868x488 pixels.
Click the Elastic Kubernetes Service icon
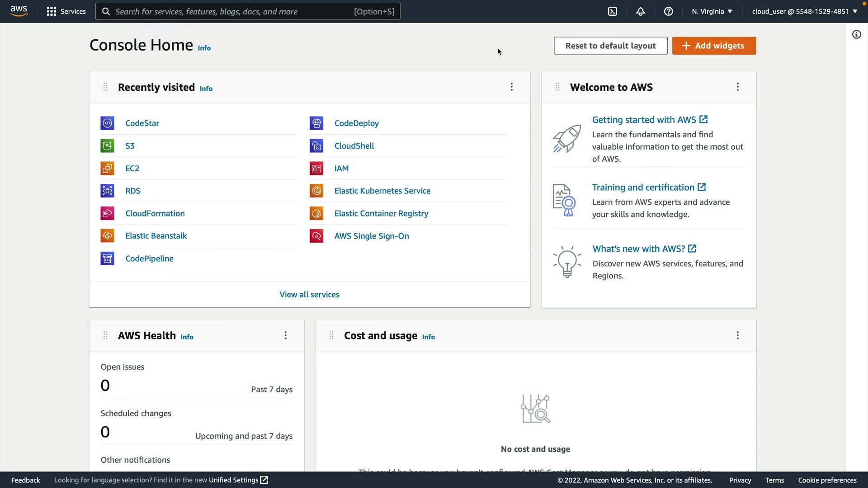(316, 191)
